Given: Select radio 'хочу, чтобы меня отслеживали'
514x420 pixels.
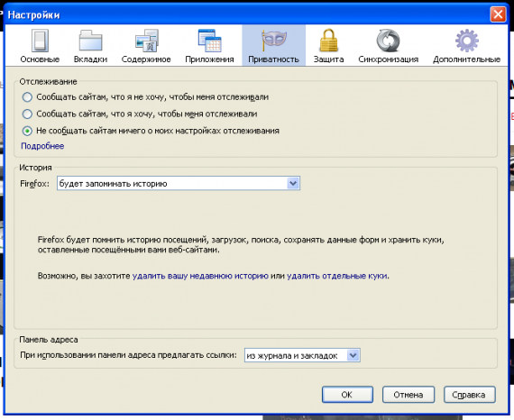Looking at the screenshot, I should pyautogui.click(x=27, y=114).
